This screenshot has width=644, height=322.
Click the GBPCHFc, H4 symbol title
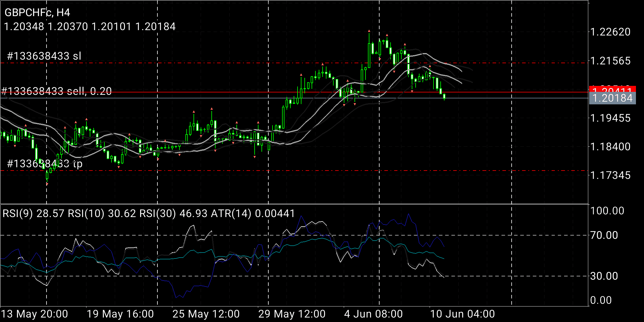(37, 13)
